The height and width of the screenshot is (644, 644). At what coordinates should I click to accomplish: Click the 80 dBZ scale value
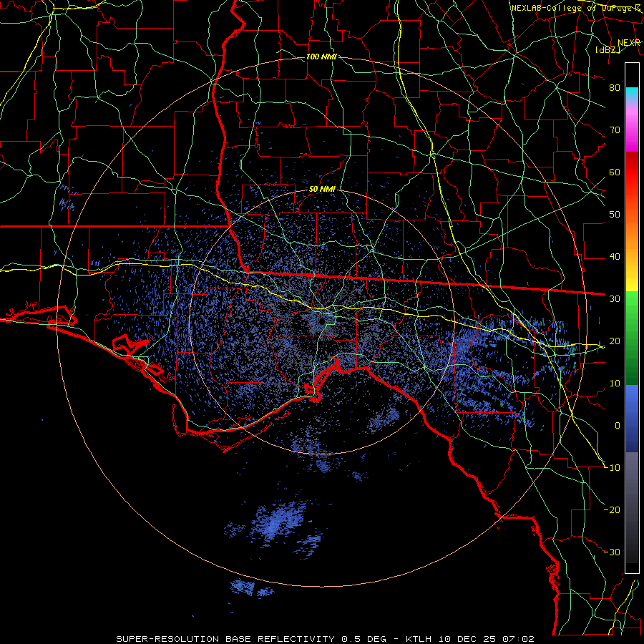(x=615, y=87)
